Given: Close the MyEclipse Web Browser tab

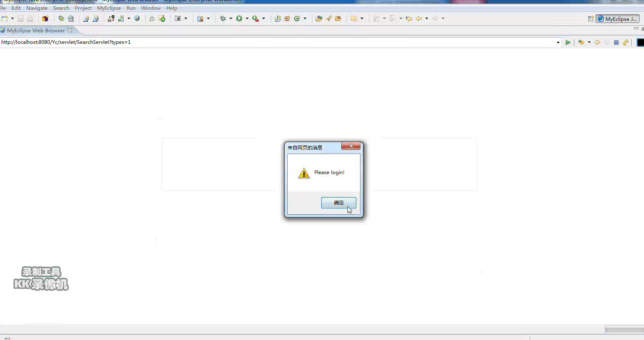Looking at the screenshot, I should click(x=70, y=30).
